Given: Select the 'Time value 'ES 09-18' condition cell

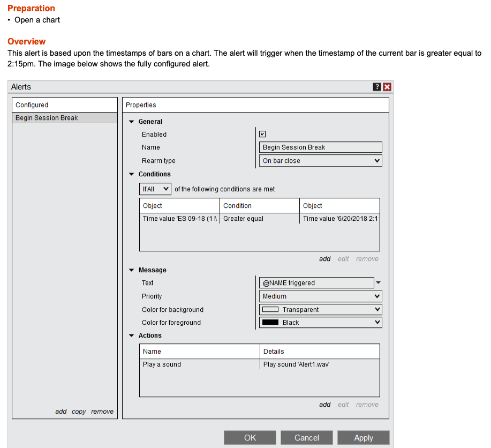Looking at the screenshot, I should tap(180, 219).
